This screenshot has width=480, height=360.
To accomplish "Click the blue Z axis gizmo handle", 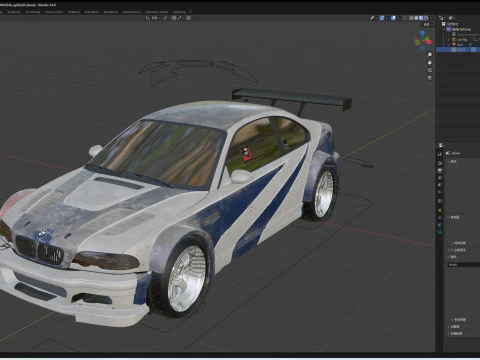I will coord(422,33).
